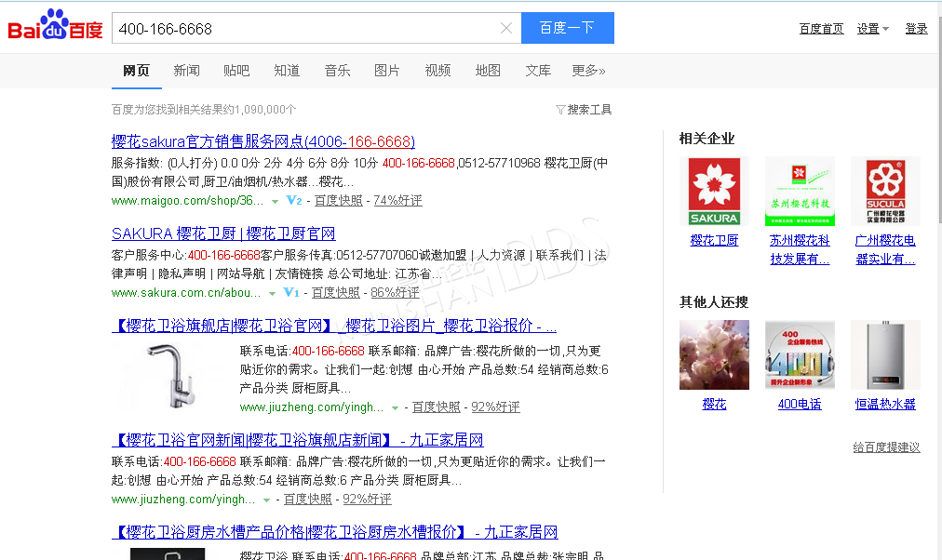Viewport: 942px width, 560px height.
Task: Click the 恒温热水器 related search link
Action: (x=885, y=405)
